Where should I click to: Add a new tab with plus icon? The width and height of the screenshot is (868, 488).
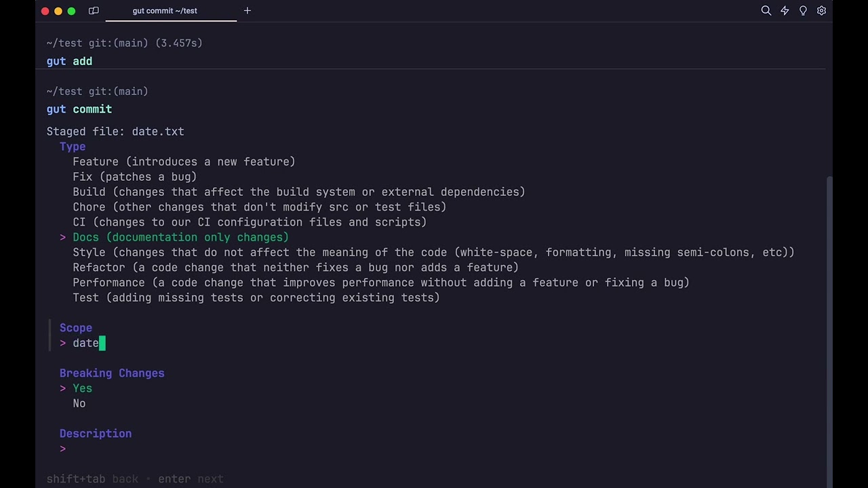point(248,11)
